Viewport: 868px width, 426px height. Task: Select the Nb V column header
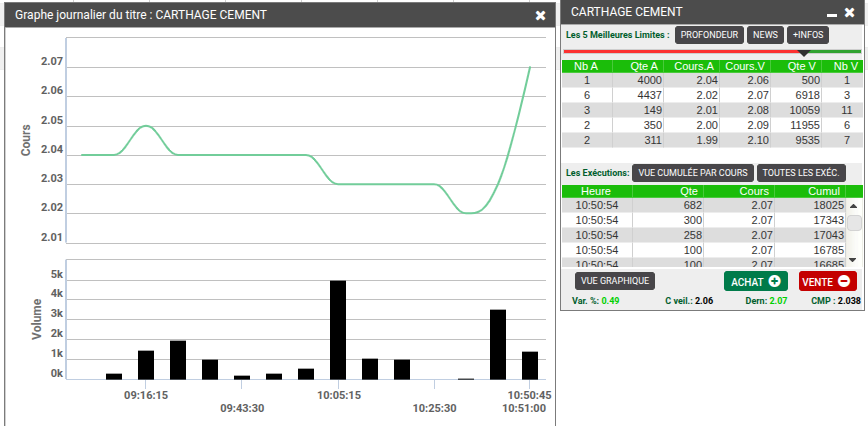tap(842, 66)
